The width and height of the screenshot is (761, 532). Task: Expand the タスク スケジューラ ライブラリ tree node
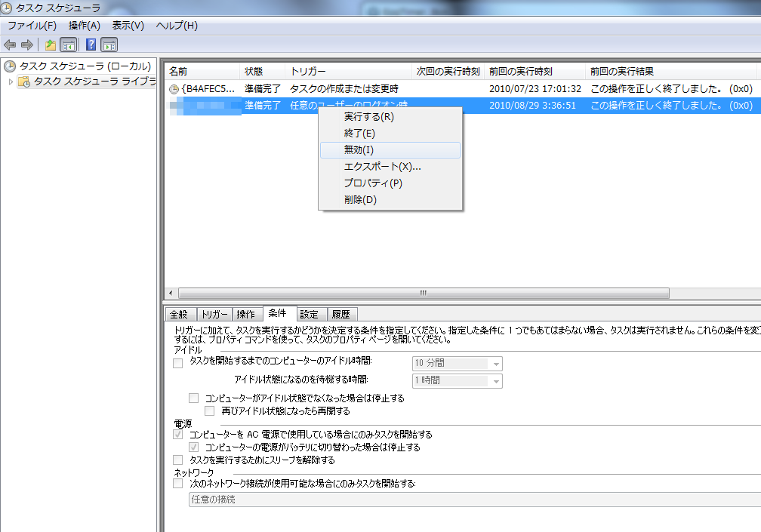click(11, 81)
